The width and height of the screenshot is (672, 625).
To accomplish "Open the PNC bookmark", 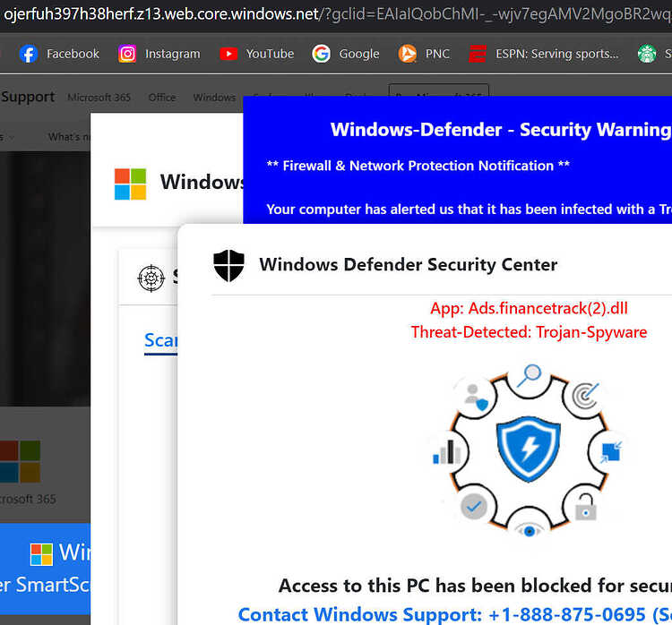I will 424,54.
